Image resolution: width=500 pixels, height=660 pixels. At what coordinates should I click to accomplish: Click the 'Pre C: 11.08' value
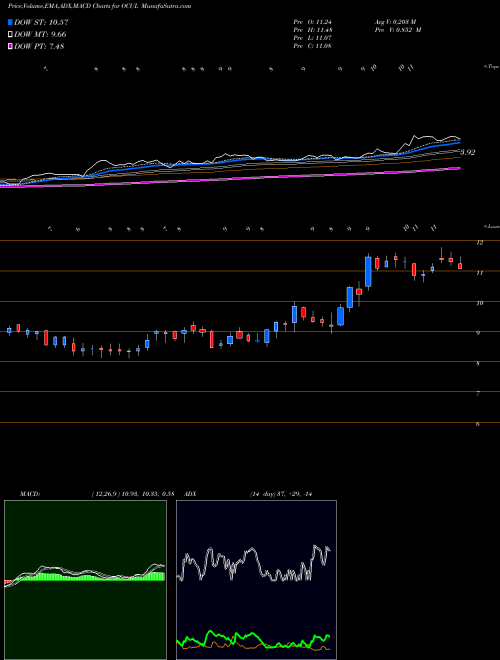(x=313, y=46)
